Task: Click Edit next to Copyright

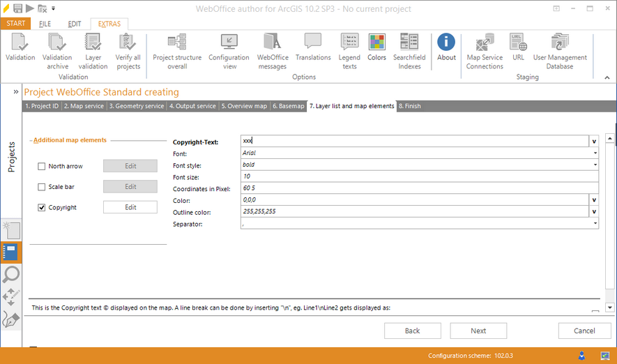Action: point(130,207)
